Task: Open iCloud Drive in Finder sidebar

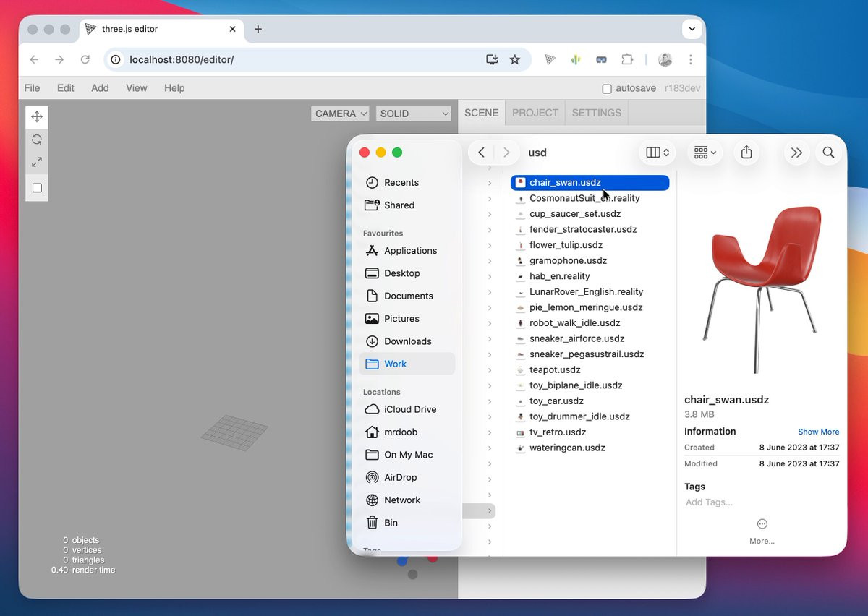Action: point(407,409)
